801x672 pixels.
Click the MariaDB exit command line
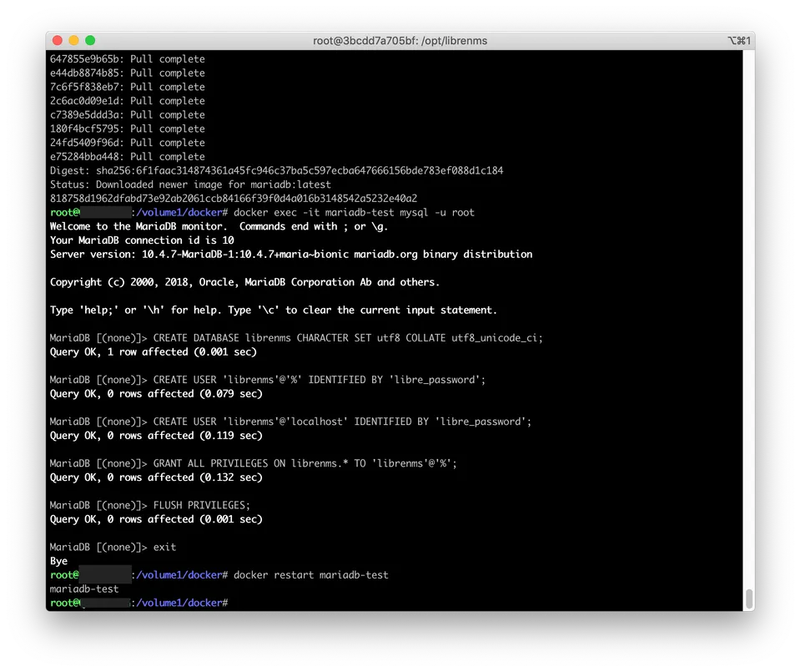pyautogui.click(x=113, y=548)
